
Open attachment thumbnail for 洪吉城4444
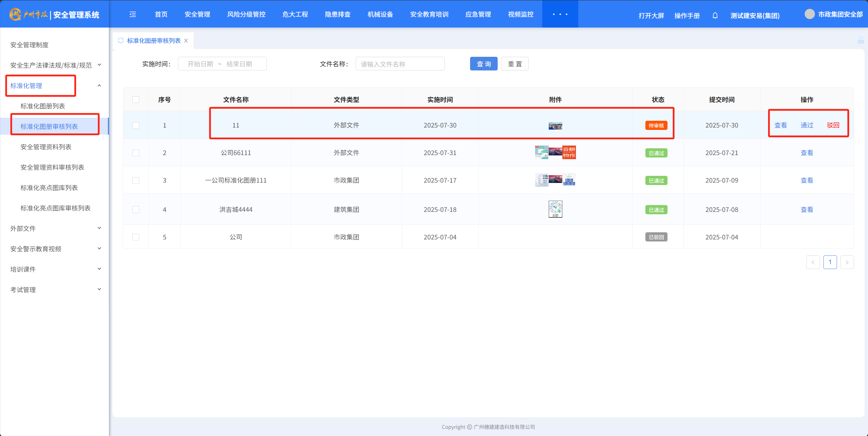555,209
